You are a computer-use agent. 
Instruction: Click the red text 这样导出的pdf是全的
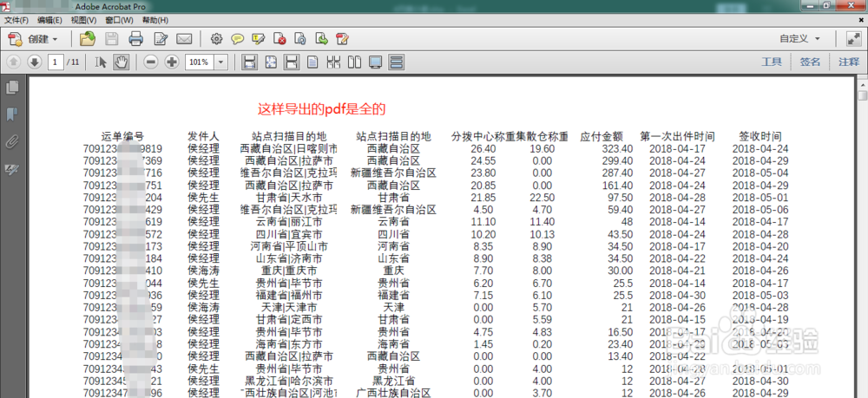[x=321, y=109]
